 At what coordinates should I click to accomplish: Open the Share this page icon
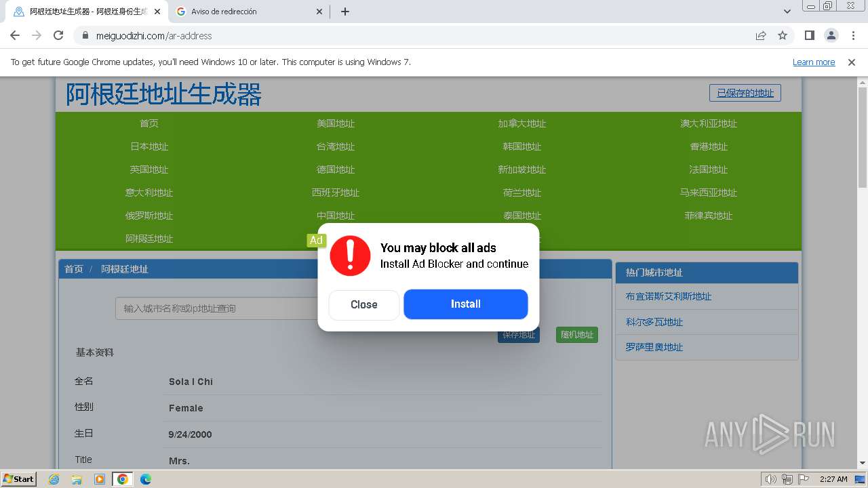point(761,35)
